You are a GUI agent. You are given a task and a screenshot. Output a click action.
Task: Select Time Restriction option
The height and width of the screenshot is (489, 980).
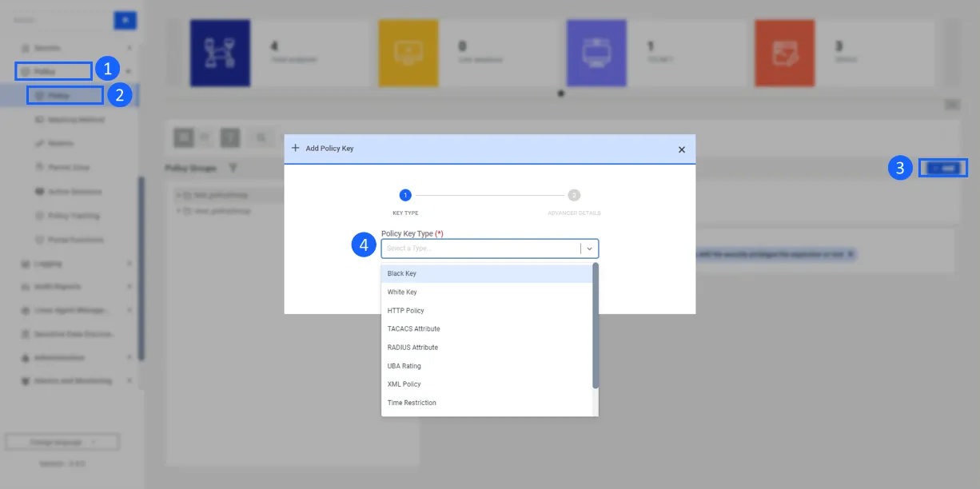point(486,403)
